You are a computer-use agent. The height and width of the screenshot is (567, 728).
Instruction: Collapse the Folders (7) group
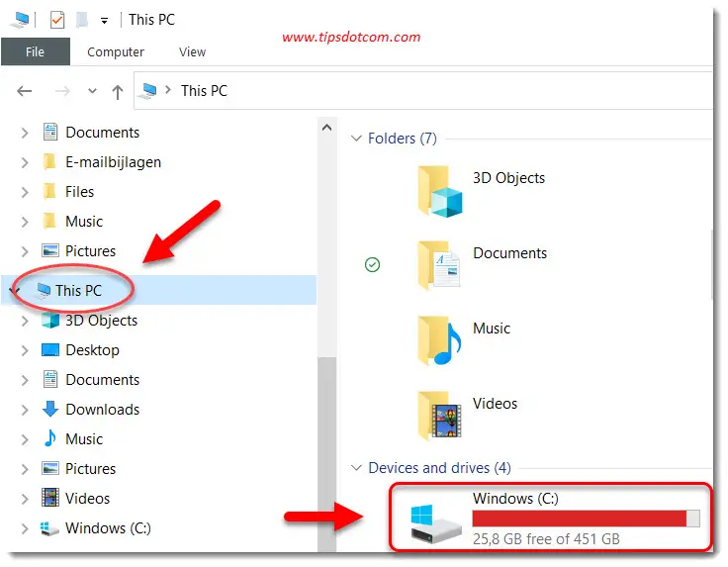[356, 139]
